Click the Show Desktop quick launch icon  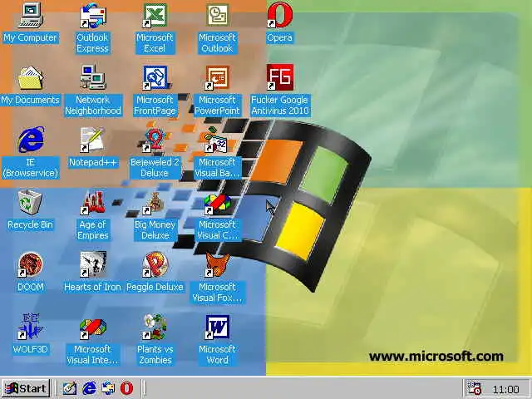pyautogui.click(x=70, y=388)
